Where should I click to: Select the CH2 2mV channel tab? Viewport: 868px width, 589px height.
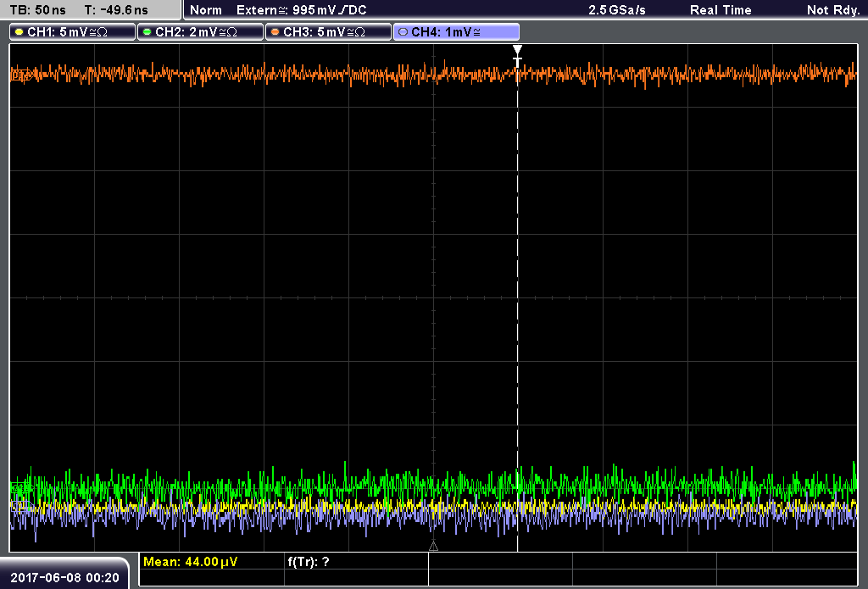(x=200, y=32)
